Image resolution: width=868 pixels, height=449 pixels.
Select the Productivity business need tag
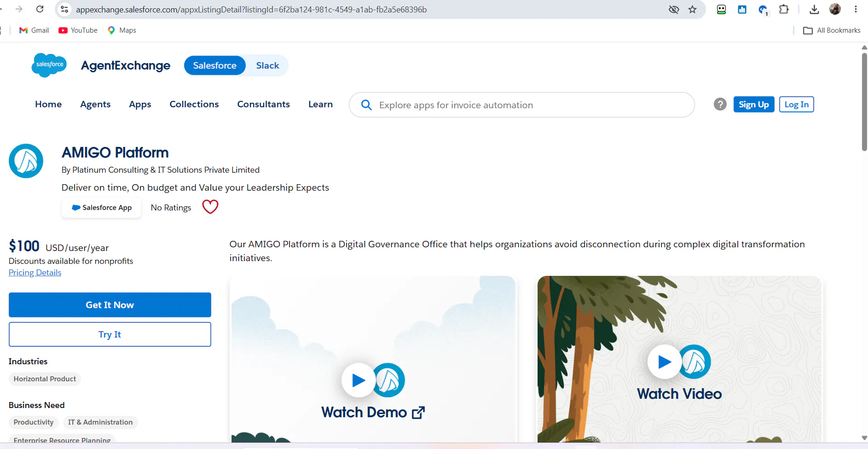pos(34,422)
